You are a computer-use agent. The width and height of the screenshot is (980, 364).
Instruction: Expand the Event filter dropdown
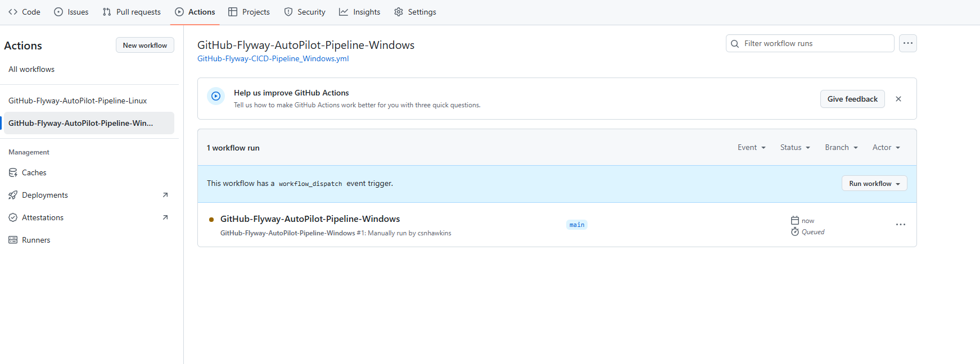coord(751,147)
